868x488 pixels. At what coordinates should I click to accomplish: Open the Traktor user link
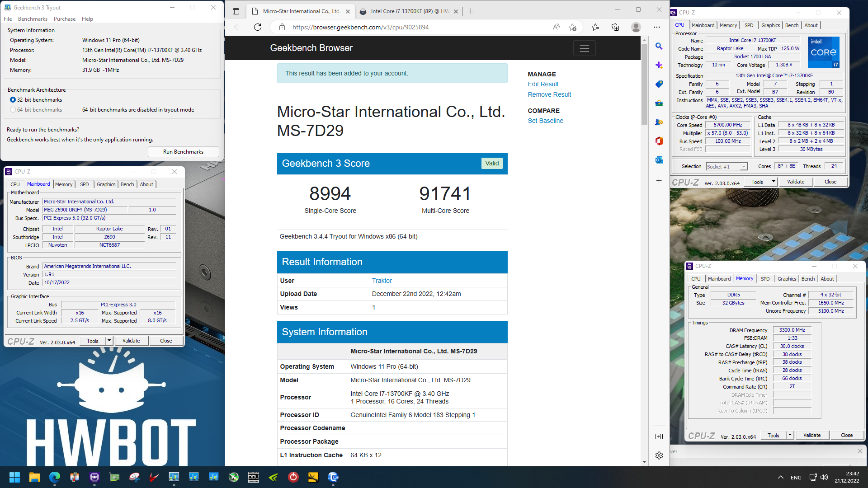382,281
